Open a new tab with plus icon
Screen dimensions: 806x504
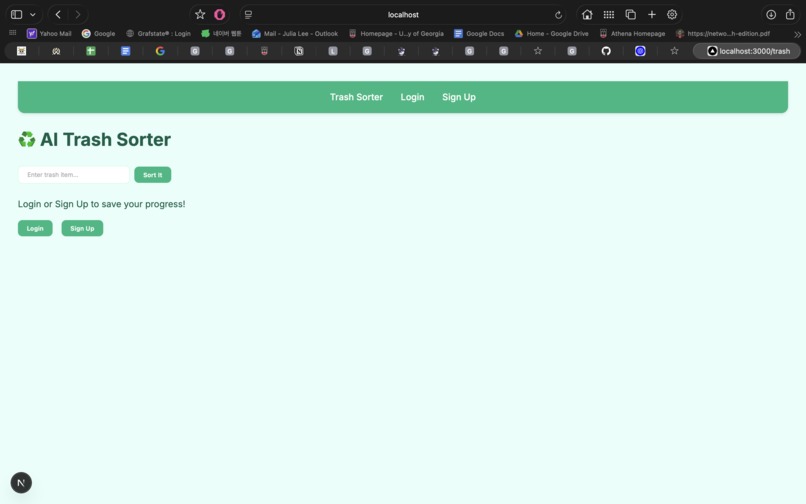coord(652,14)
